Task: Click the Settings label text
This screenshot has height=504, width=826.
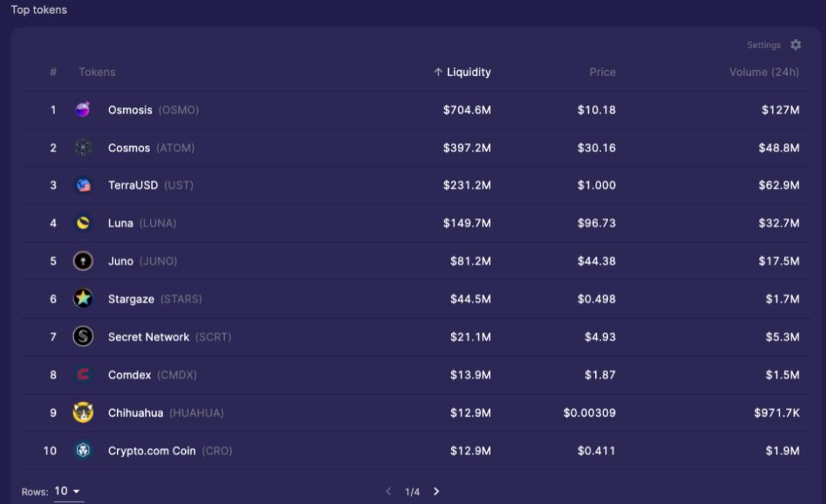Action: point(763,45)
